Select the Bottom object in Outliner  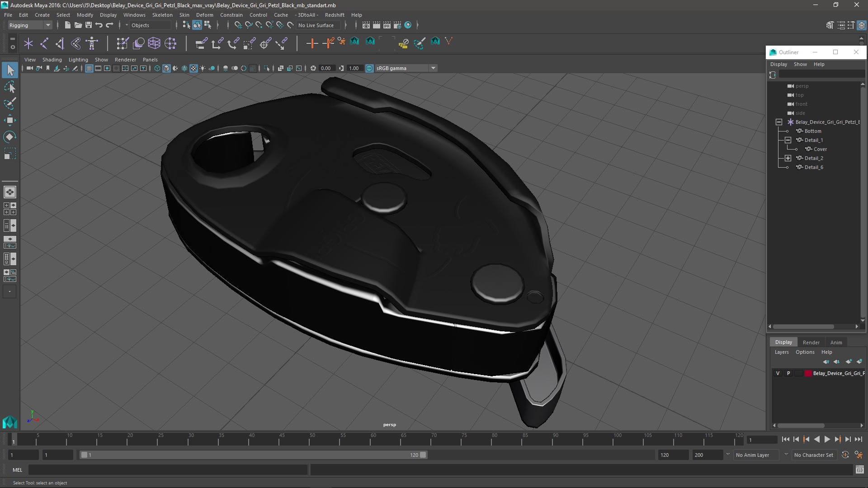tap(812, 131)
